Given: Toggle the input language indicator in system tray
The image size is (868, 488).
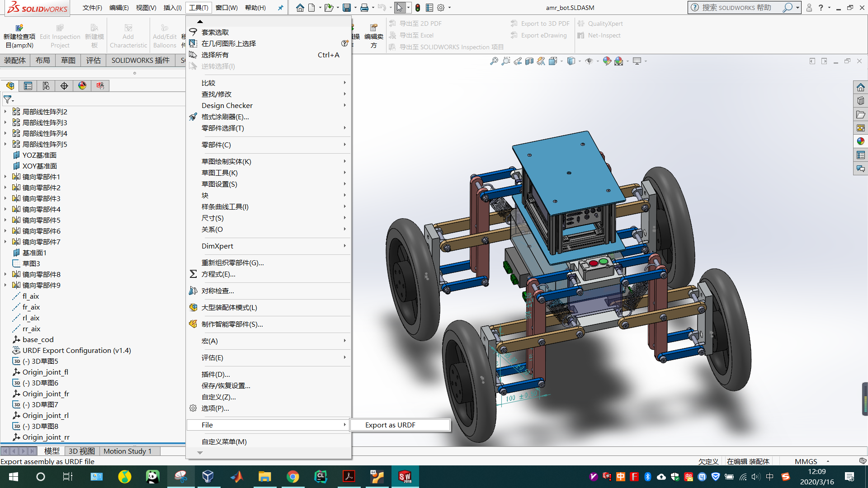Looking at the screenshot, I should click(x=769, y=477).
